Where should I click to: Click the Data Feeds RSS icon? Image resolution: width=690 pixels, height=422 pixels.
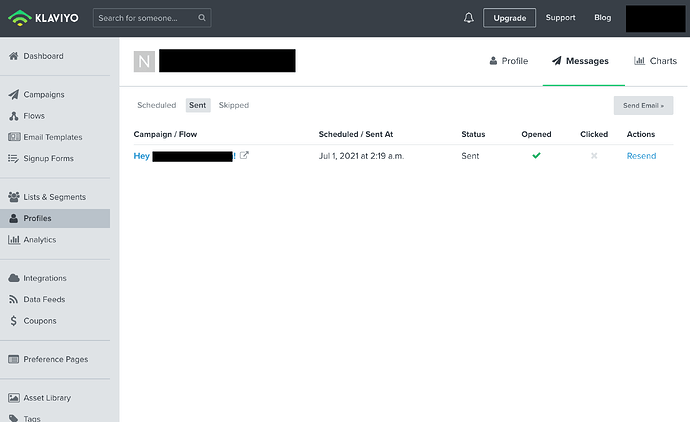click(x=14, y=299)
